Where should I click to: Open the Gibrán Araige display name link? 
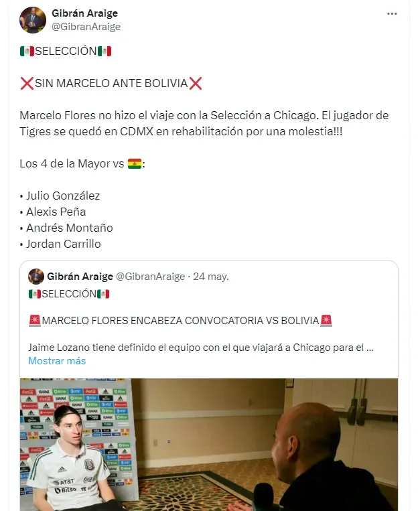pos(84,13)
